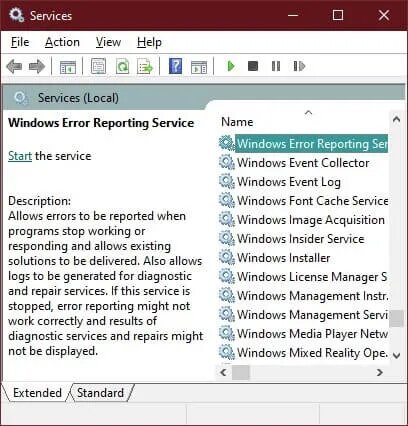The image size is (408, 426).
Task: Select Windows Insider Service
Action: pyautogui.click(x=303, y=239)
